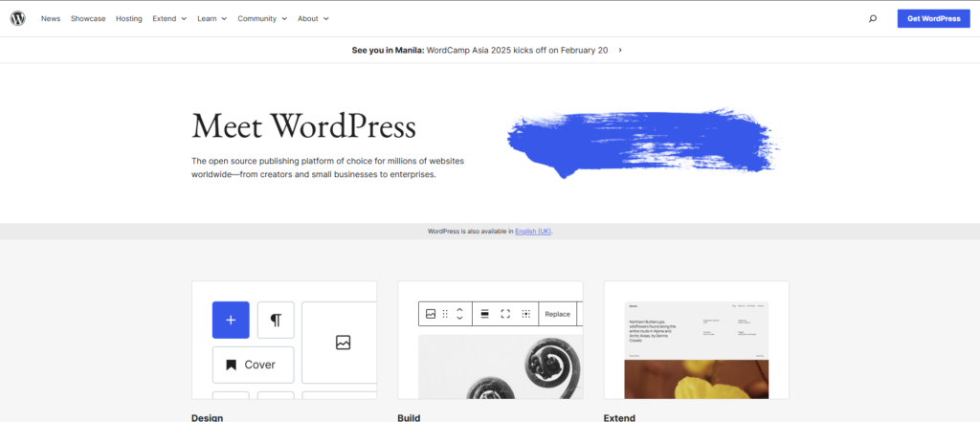This screenshot has height=422, width=980.
Task: Open search with the magnifier icon
Action: pyautogui.click(x=872, y=18)
